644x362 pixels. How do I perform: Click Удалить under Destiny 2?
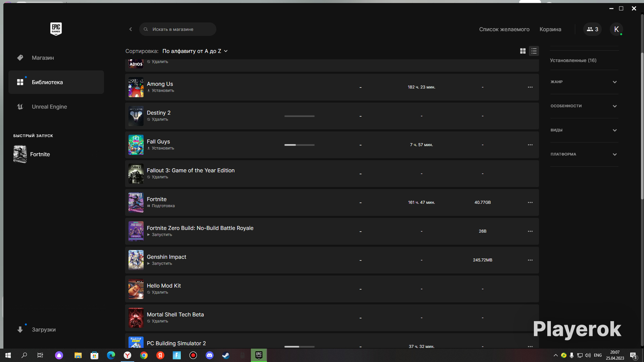point(158,119)
